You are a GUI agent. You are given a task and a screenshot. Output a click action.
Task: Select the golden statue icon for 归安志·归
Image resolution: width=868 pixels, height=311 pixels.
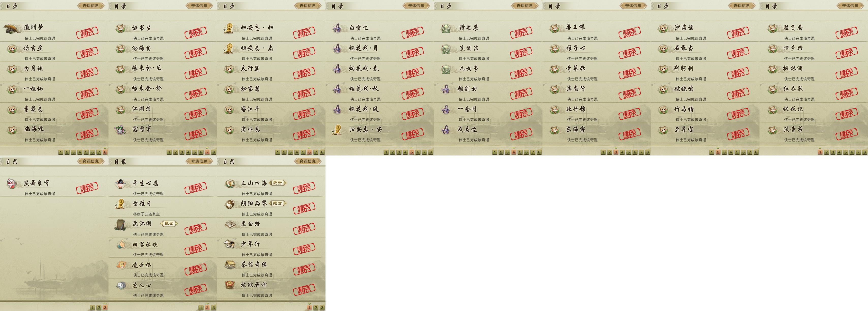tap(229, 29)
